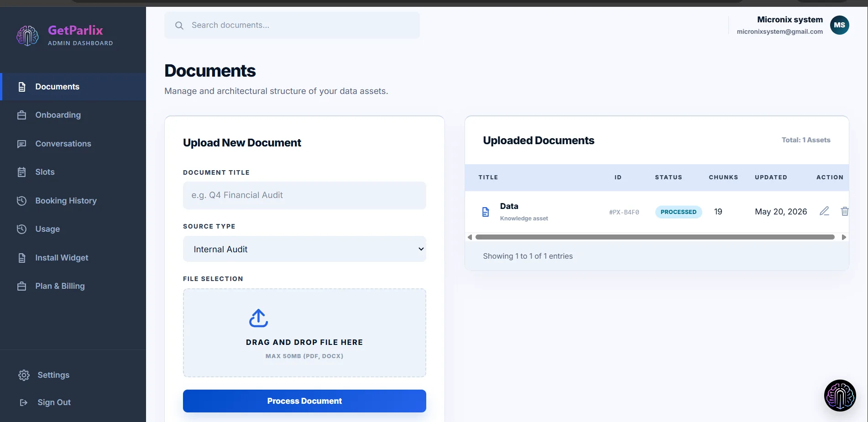Click the Plan & Billing briefcase icon
This screenshot has width=868, height=422.
pyautogui.click(x=21, y=286)
